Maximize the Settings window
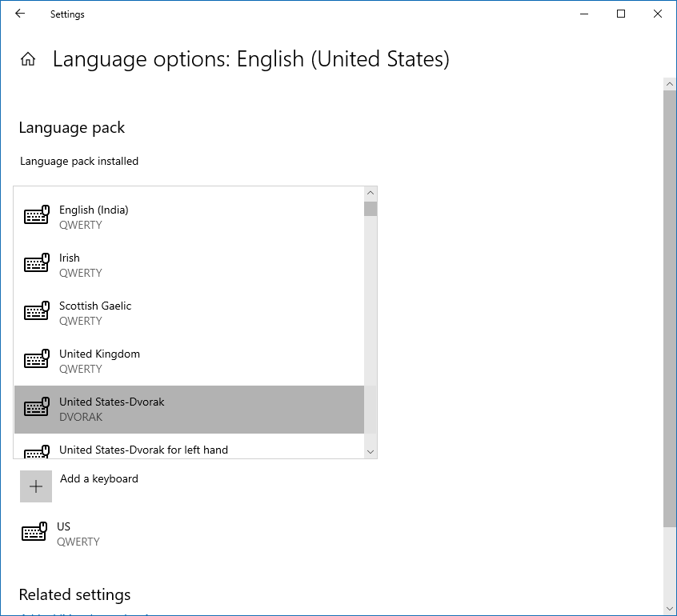677x616 pixels. pos(621,14)
